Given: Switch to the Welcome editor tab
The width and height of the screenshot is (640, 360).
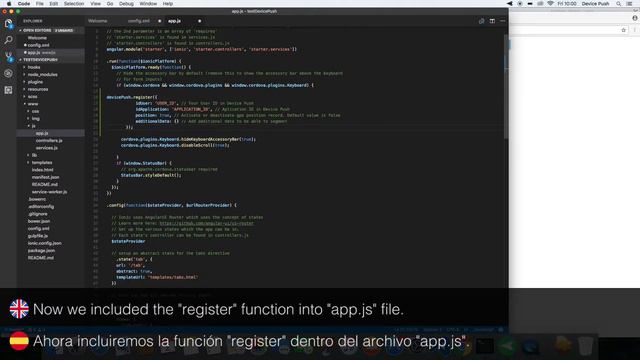Looking at the screenshot, I should pos(98,21).
